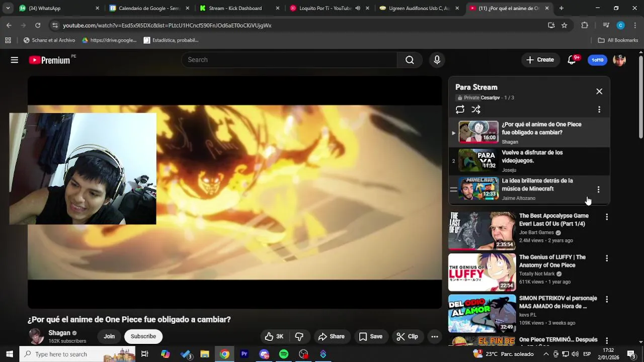Open the tab search dropdown arrow
The width and height of the screenshot is (644, 362).
pyautogui.click(x=8, y=8)
